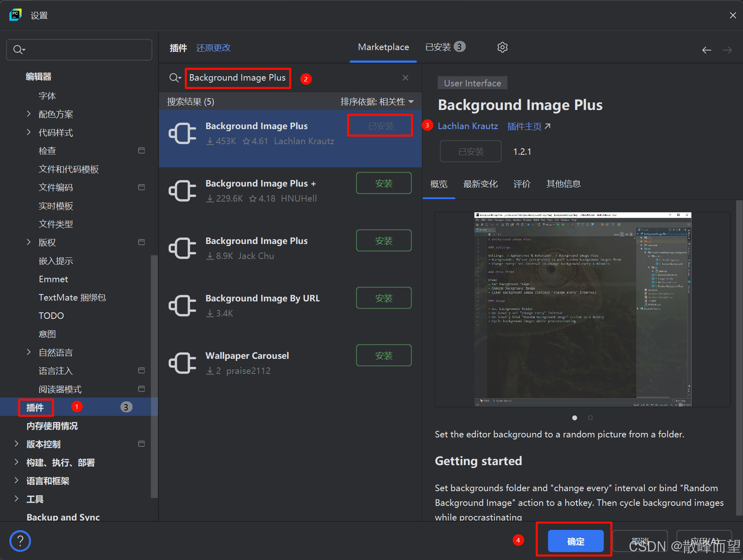
Task: Show the second screenshot via pagination dot
Action: tap(590, 418)
